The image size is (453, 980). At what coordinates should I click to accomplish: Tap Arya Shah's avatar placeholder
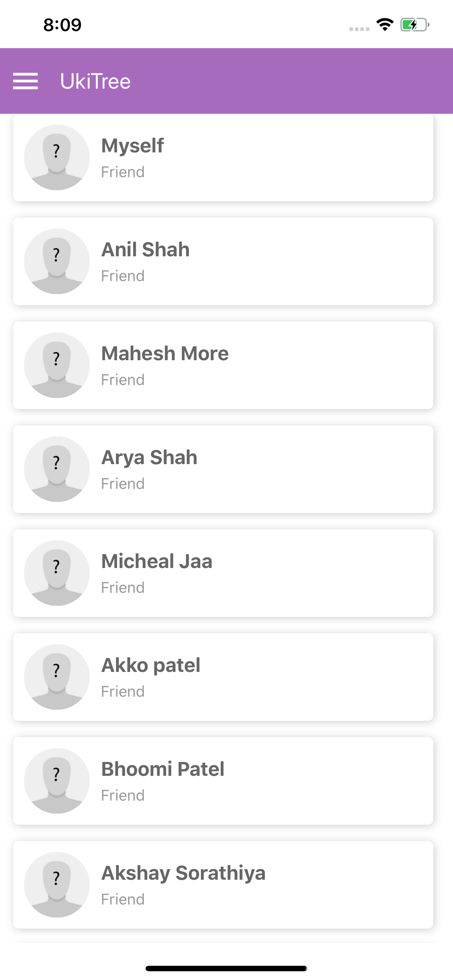pyautogui.click(x=57, y=469)
